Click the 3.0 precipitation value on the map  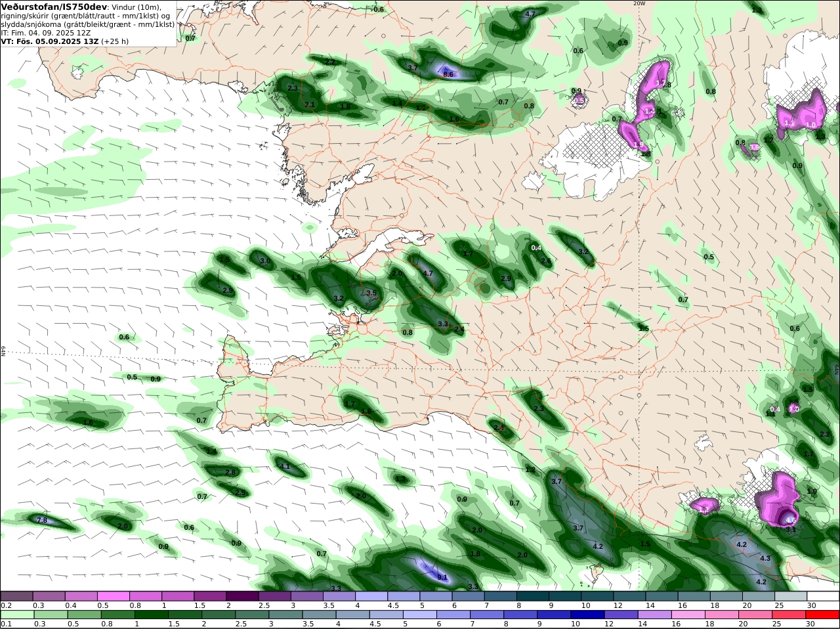coord(265,261)
